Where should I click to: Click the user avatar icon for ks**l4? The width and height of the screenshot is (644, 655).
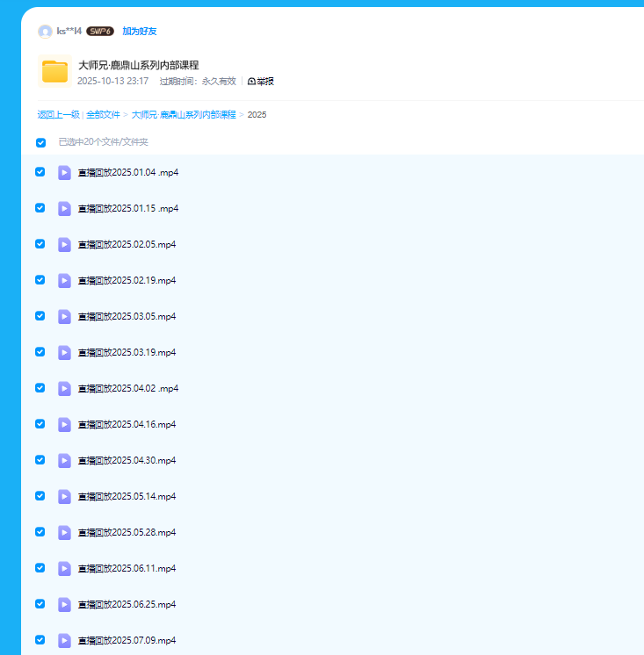[x=45, y=32]
